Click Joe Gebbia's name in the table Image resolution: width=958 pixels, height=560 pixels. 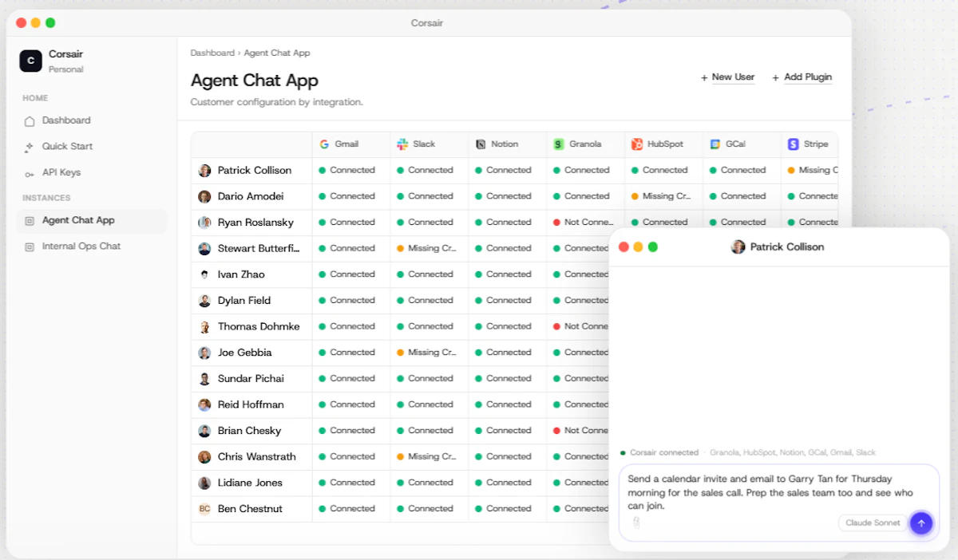(244, 353)
